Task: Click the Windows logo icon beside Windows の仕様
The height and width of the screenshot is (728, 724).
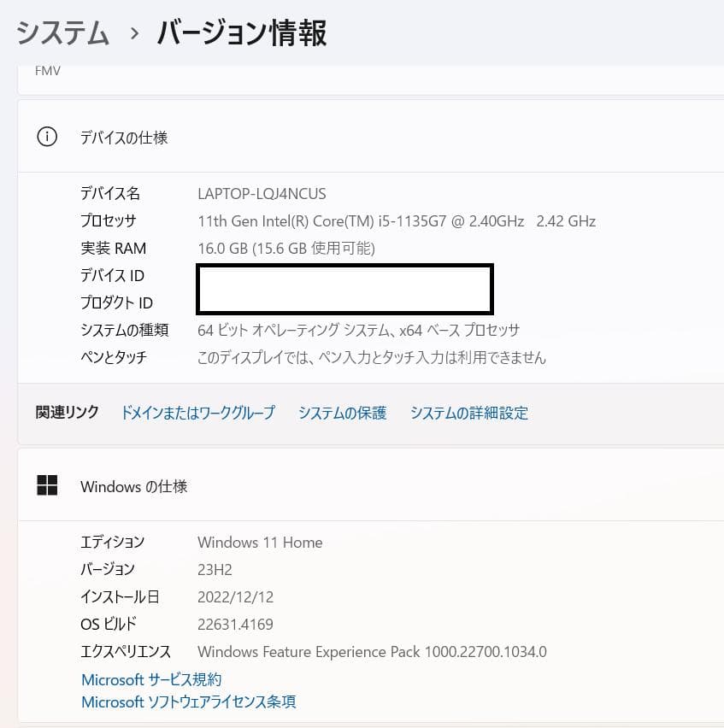Action: click(x=47, y=485)
